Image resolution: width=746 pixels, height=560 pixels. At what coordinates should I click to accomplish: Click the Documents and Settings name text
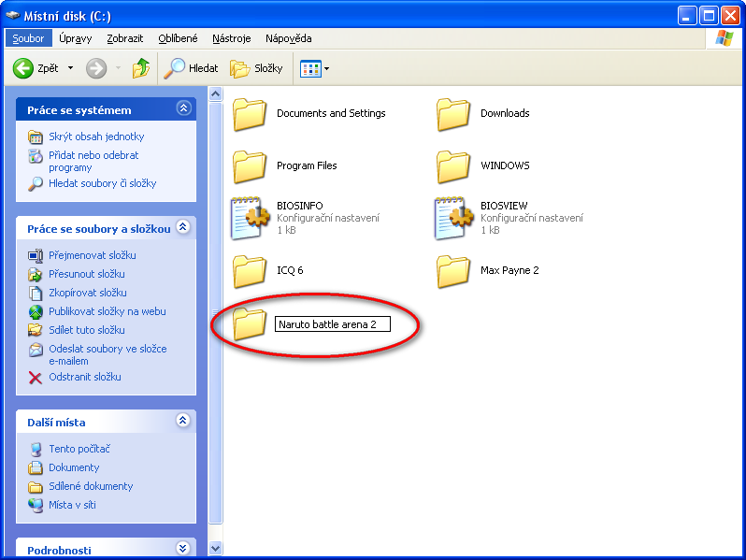331,113
